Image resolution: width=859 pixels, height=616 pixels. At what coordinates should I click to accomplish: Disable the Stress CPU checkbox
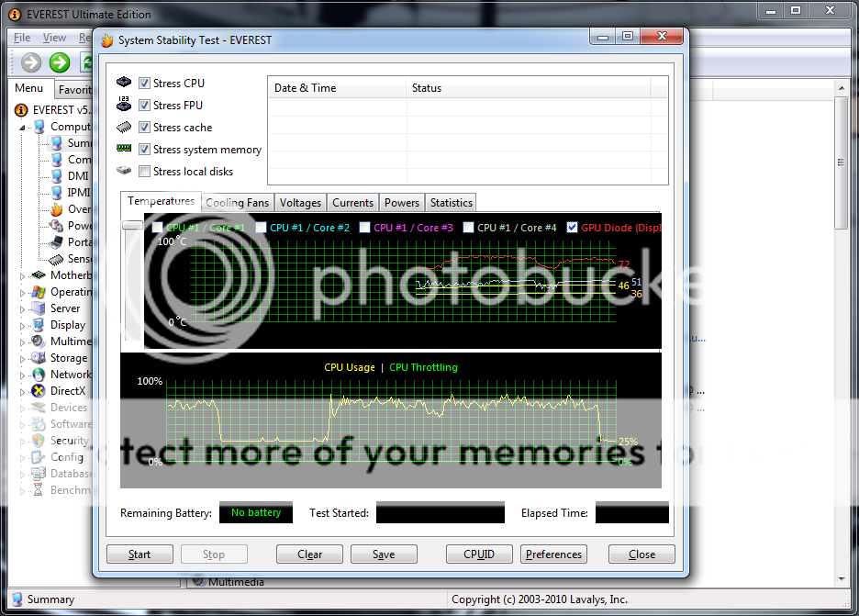pos(144,84)
